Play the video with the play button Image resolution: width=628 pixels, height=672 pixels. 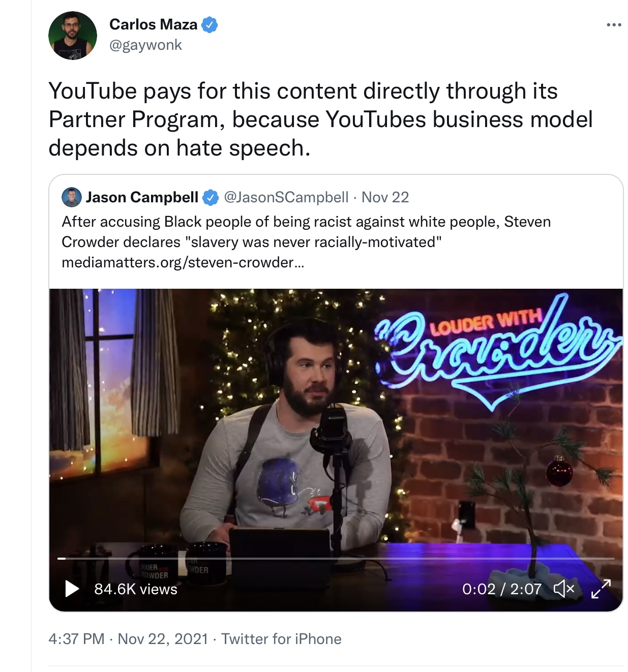(x=72, y=589)
